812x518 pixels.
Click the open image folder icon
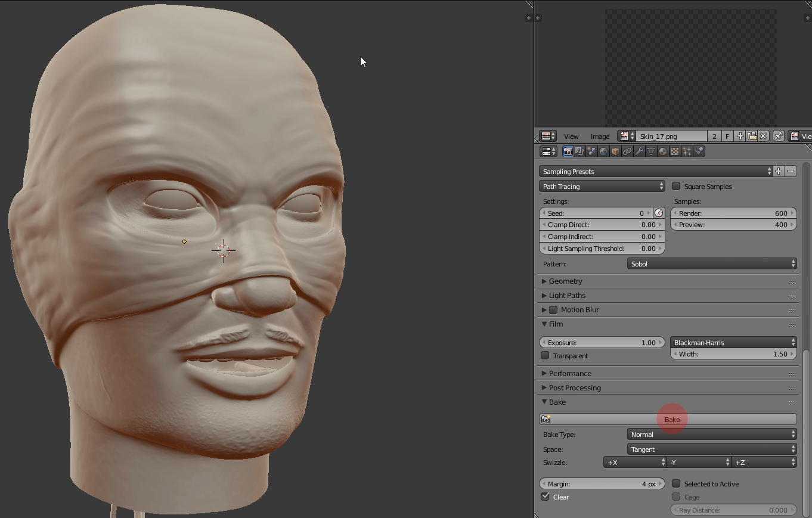752,137
